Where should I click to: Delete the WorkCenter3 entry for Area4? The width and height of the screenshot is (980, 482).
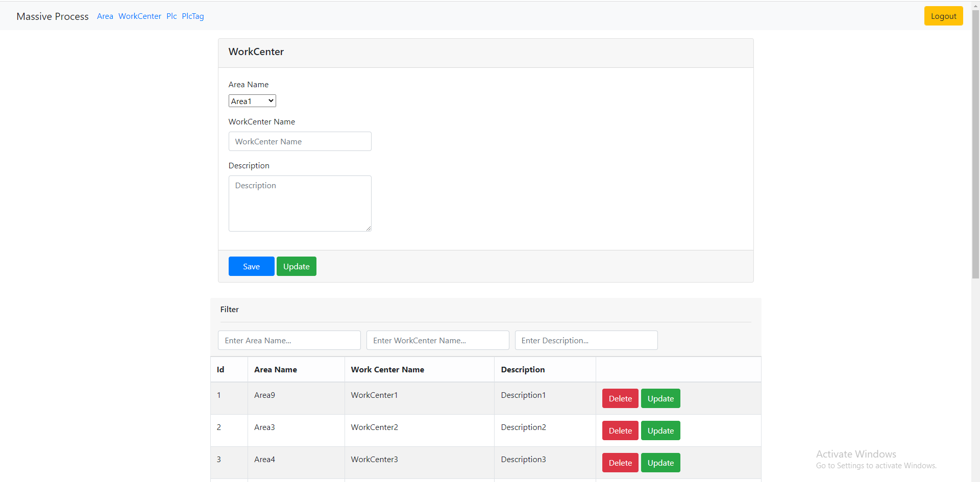pyautogui.click(x=620, y=462)
